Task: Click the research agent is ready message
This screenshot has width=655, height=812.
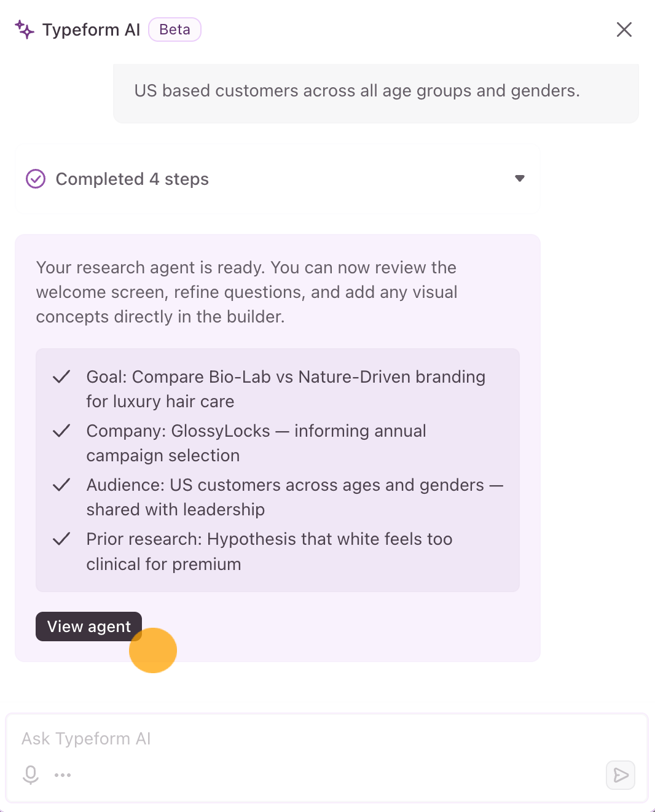Action: tap(247, 292)
